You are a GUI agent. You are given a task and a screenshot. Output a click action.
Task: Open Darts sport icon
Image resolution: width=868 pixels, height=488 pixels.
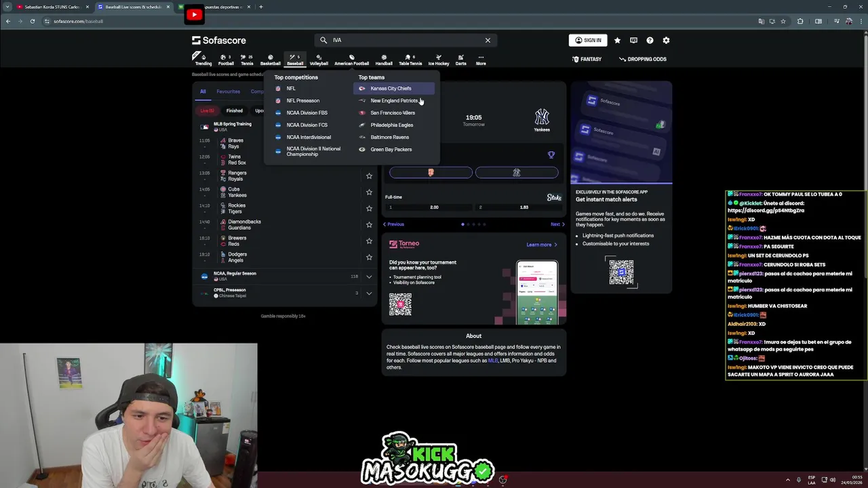[461, 60]
